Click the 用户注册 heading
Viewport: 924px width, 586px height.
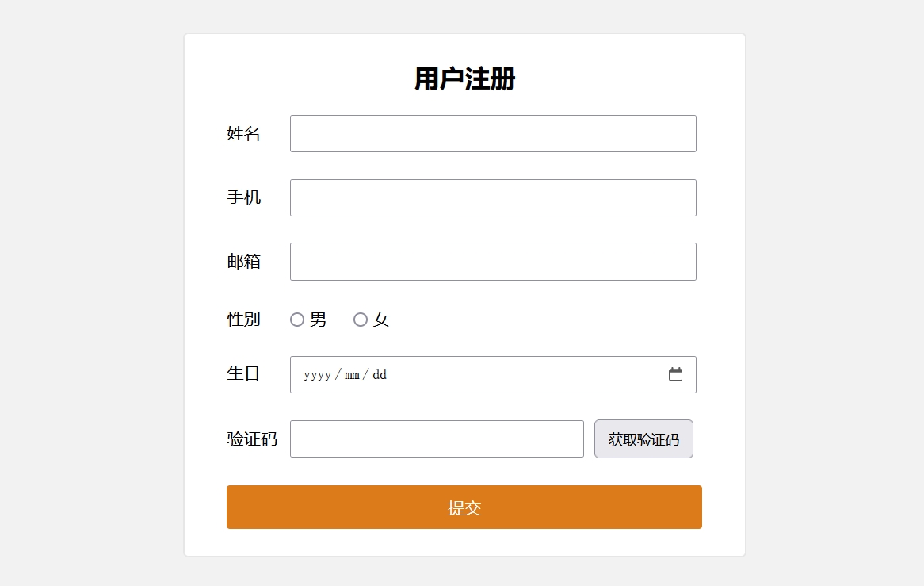[465, 79]
